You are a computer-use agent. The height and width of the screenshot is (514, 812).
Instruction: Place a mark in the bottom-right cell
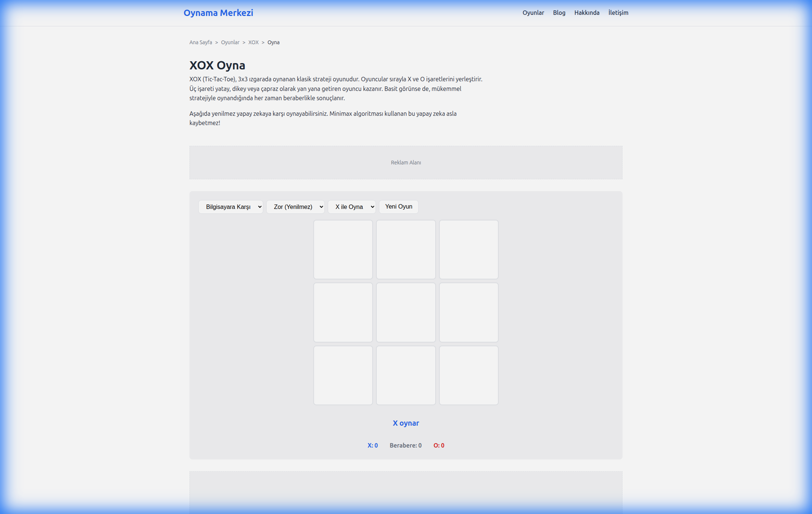(x=469, y=375)
